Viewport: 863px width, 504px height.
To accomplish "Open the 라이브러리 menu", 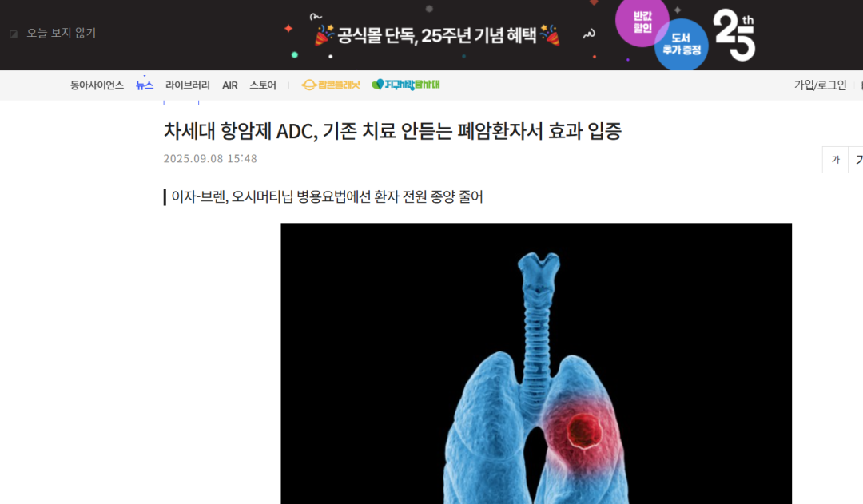I will click(x=188, y=85).
